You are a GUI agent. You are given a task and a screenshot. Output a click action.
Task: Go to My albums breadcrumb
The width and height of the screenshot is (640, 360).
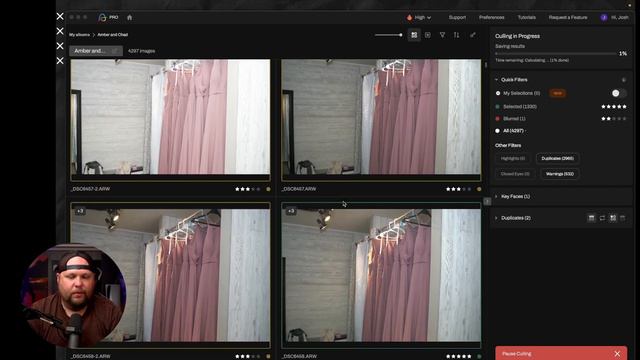click(79, 35)
